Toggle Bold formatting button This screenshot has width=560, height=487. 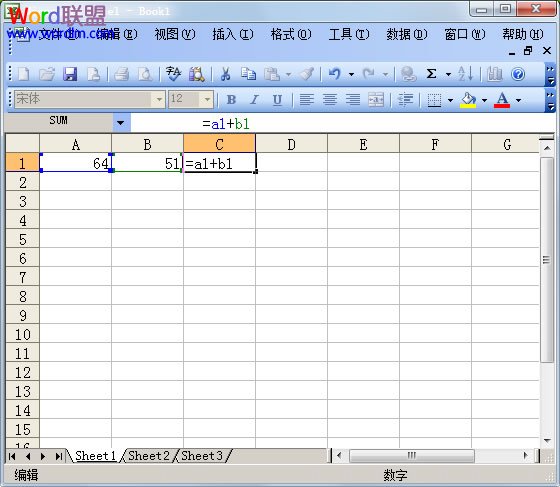tap(231, 100)
